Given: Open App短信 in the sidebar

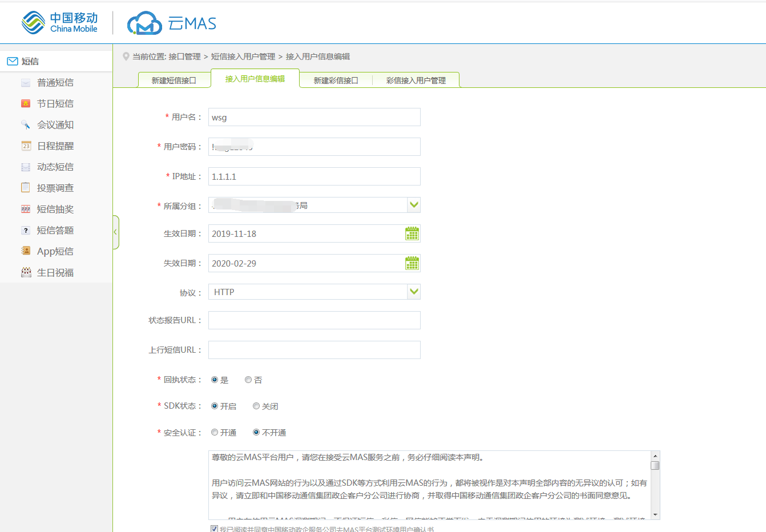Looking at the screenshot, I should click(x=55, y=252).
